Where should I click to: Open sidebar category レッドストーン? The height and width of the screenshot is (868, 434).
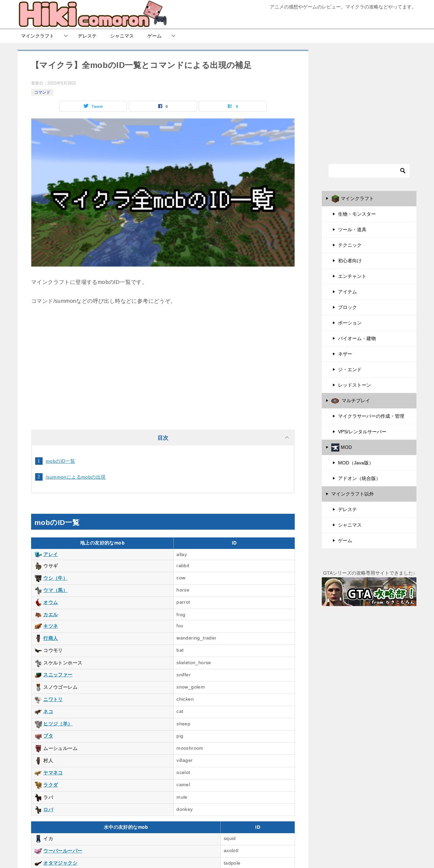[x=369, y=385]
